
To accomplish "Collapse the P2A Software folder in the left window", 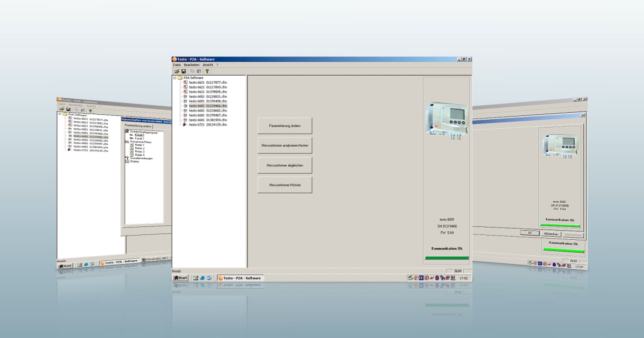I will pyautogui.click(x=59, y=114).
